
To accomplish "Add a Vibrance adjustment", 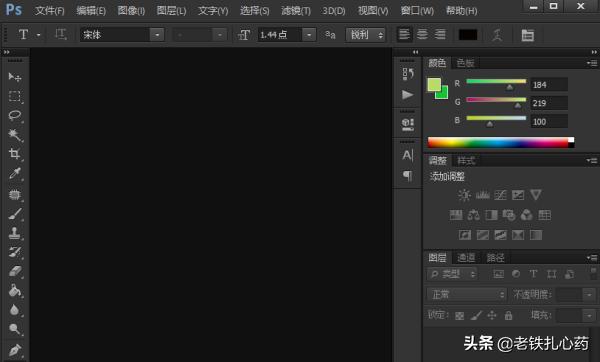I will 536,195.
